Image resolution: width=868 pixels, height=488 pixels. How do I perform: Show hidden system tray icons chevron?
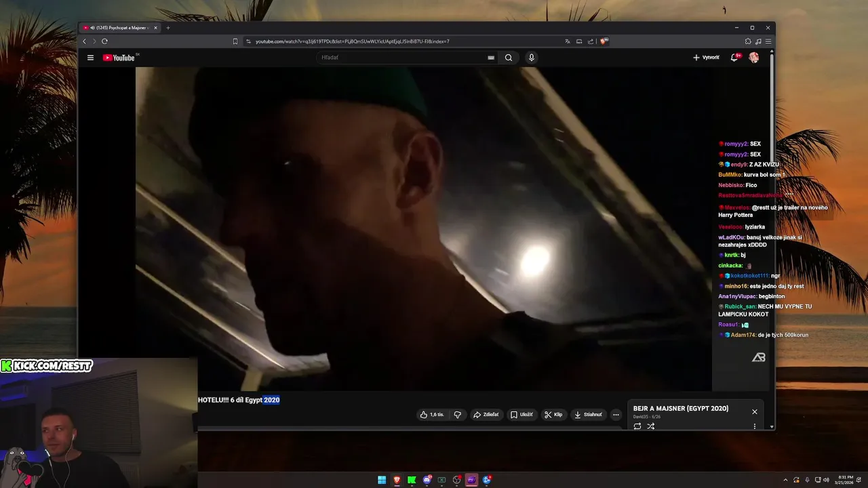tap(785, 480)
